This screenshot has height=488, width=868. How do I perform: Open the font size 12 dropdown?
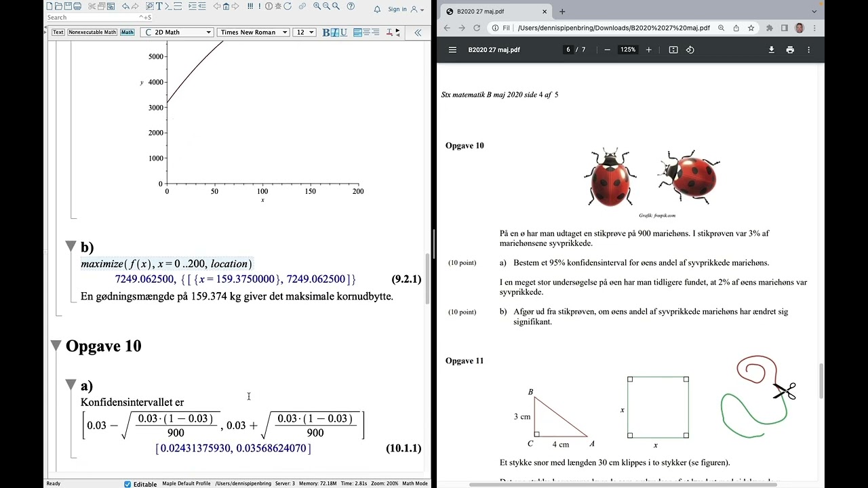(x=304, y=33)
